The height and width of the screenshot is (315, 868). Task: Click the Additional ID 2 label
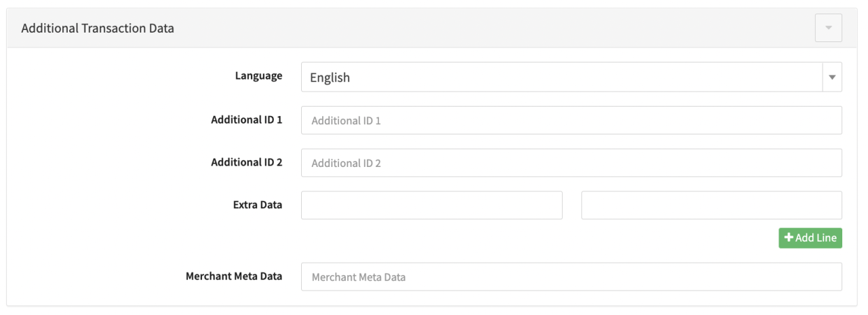tap(247, 162)
